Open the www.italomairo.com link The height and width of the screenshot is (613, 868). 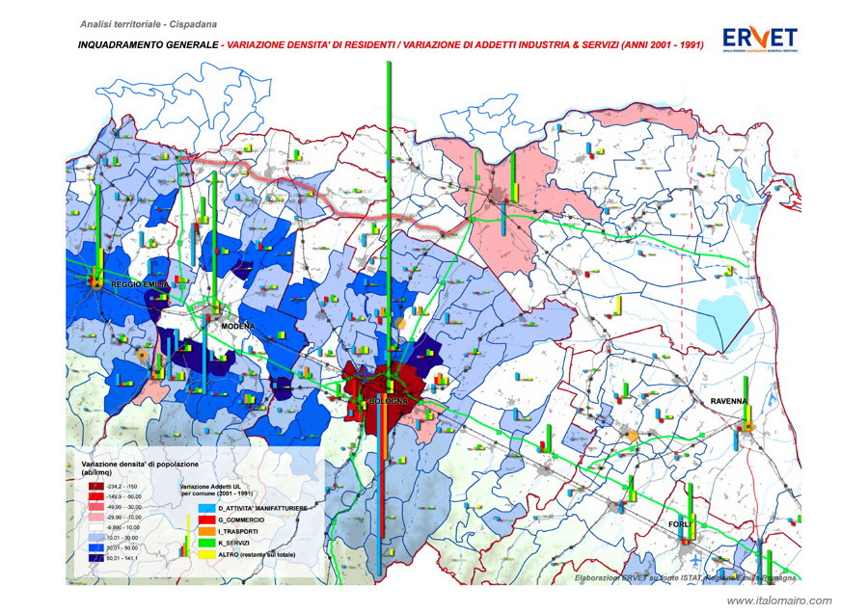[x=778, y=600]
